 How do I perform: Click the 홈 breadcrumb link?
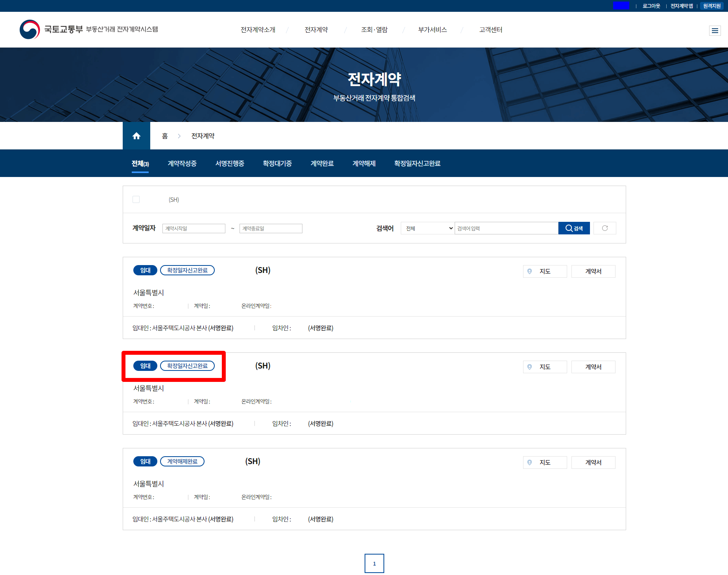pyautogui.click(x=165, y=136)
